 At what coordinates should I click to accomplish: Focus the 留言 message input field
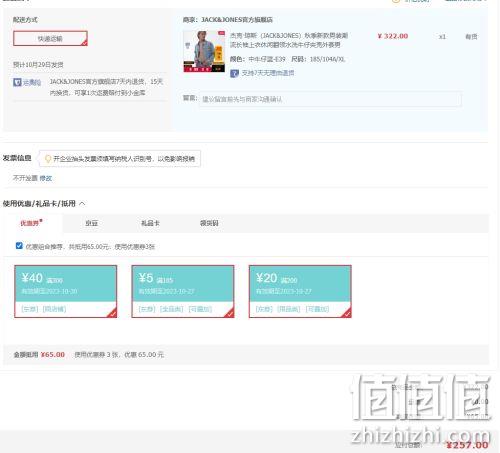point(330,99)
